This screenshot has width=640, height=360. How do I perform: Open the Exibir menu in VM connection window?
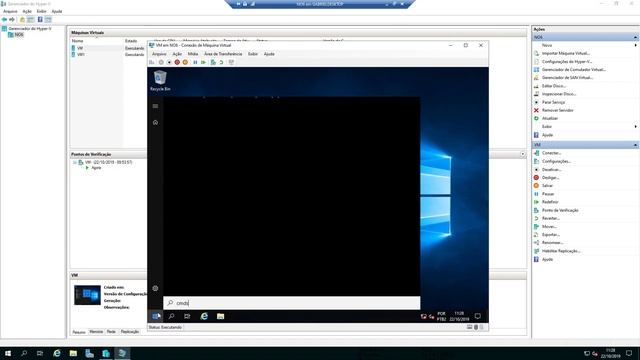pos(253,54)
